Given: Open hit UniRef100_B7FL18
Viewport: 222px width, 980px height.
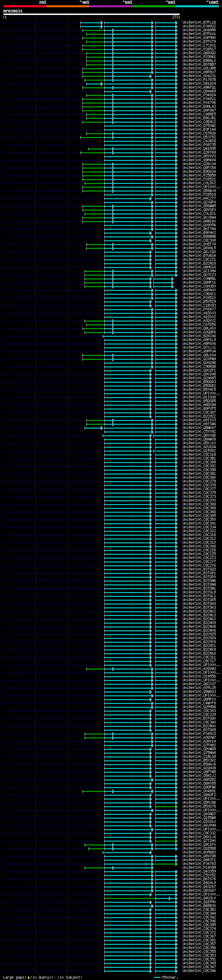Looking at the screenshot, I should coord(199,23).
